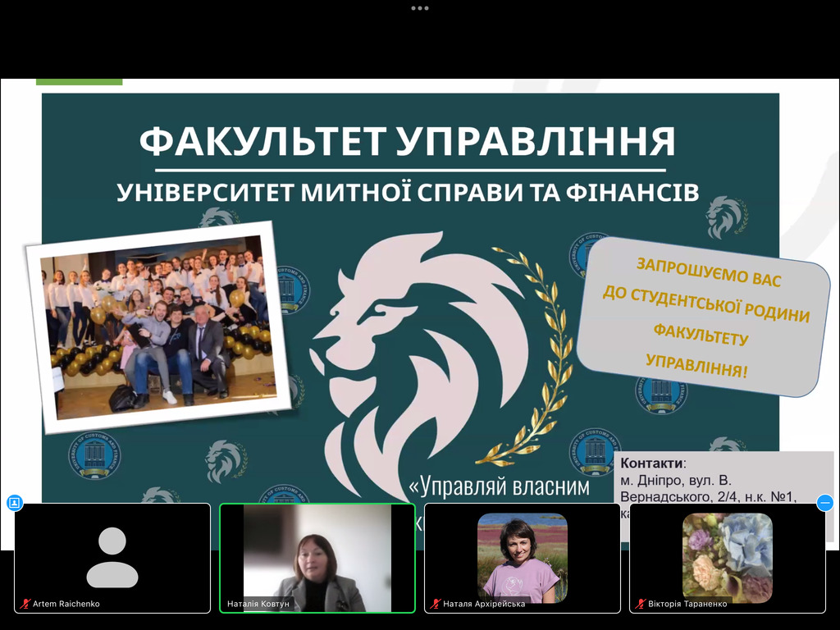The height and width of the screenshot is (630, 840).
Task: Click the Контакти heading text
Action: tap(651, 463)
